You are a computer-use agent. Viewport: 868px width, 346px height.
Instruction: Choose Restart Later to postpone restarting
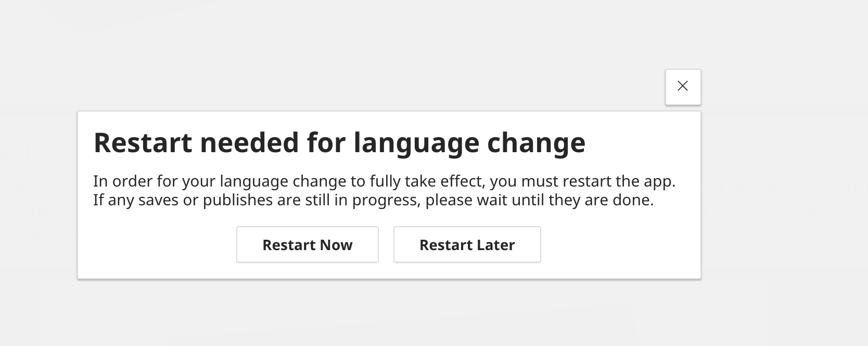pos(467,244)
